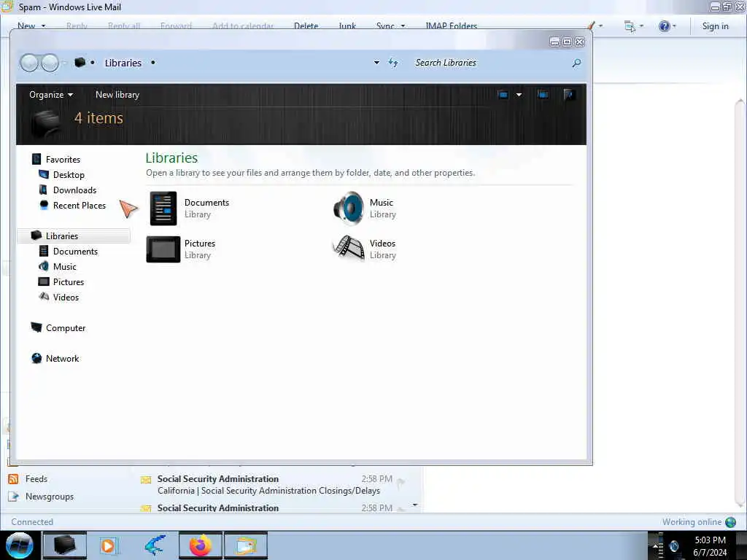Click the Live Mail right-side vertical scrollbar
The image size is (747, 560).
(740, 303)
